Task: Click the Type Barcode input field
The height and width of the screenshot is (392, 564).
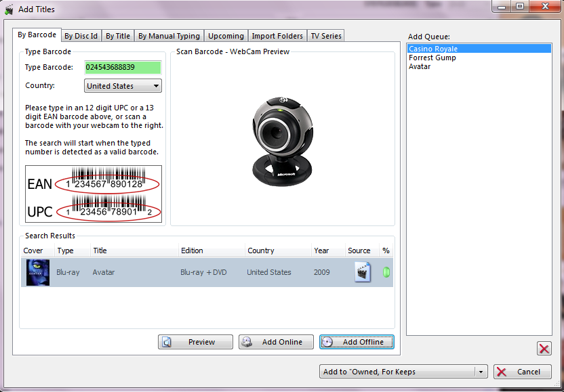Action: pyautogui.click(x=123, y=67)
